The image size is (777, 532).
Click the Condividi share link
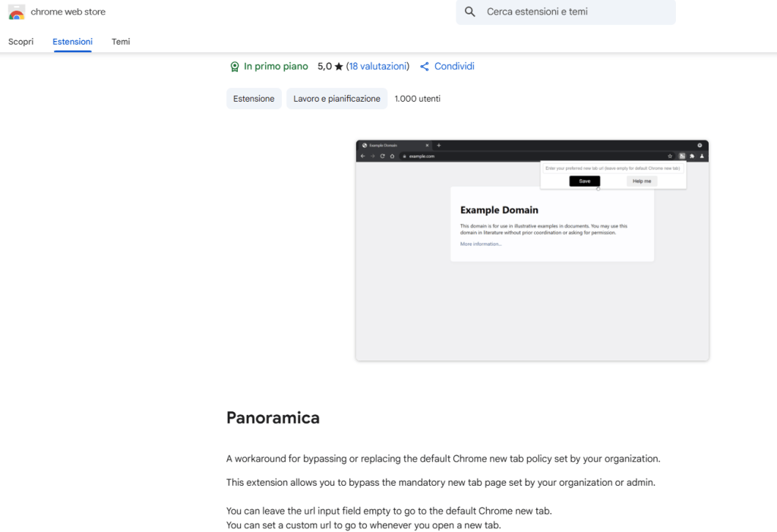(x=454, y=67)
